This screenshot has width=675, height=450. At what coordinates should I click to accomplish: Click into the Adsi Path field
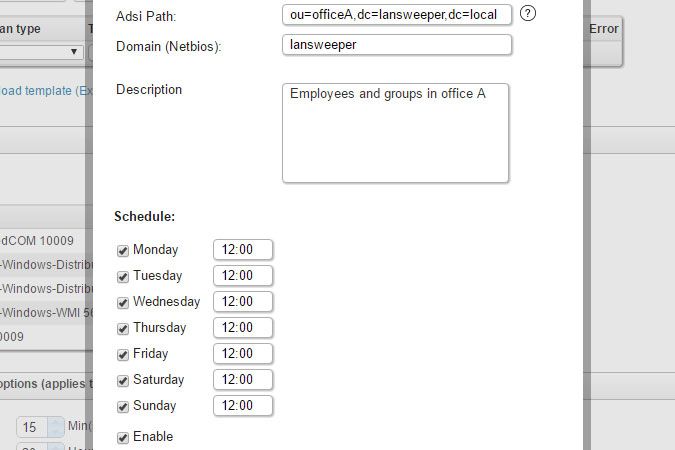coord(397,14)
